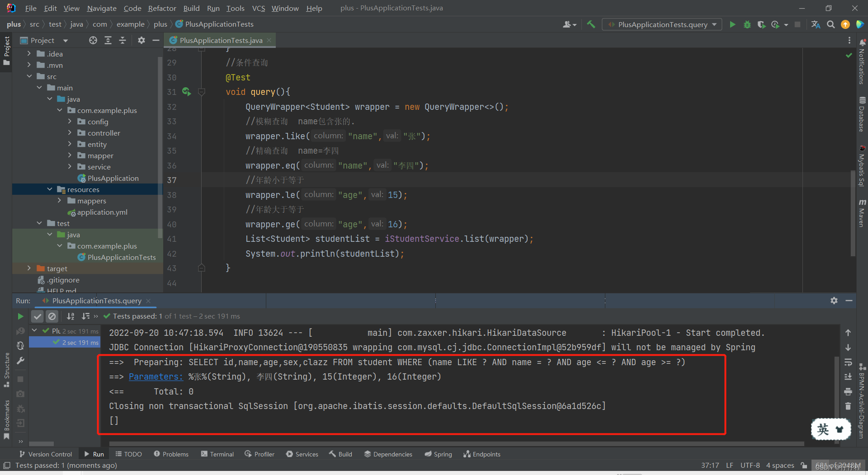Toggle the Structure side panel
This screenshot has height=475, width=868.
point(6,370)
